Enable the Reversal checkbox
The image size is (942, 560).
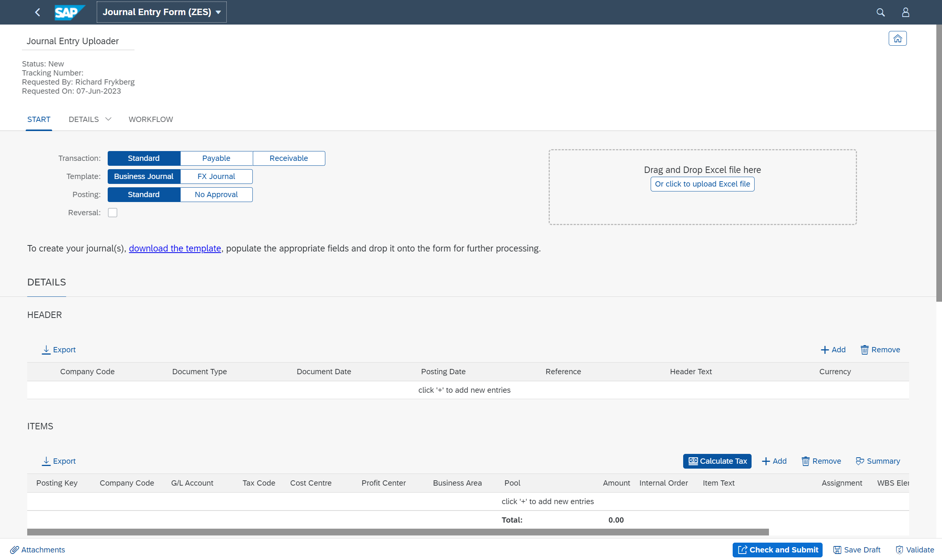point(112,213)
